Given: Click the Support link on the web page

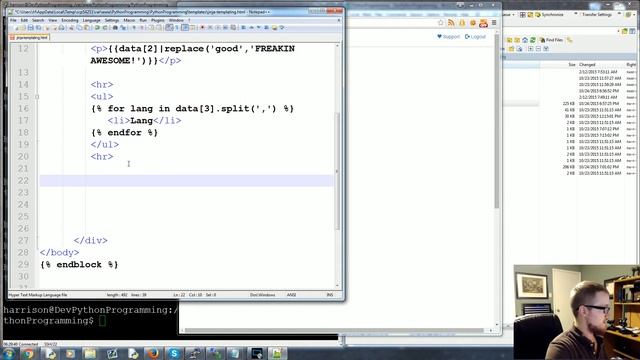Looking at the screenshot, I should click(x=448, y=37).
